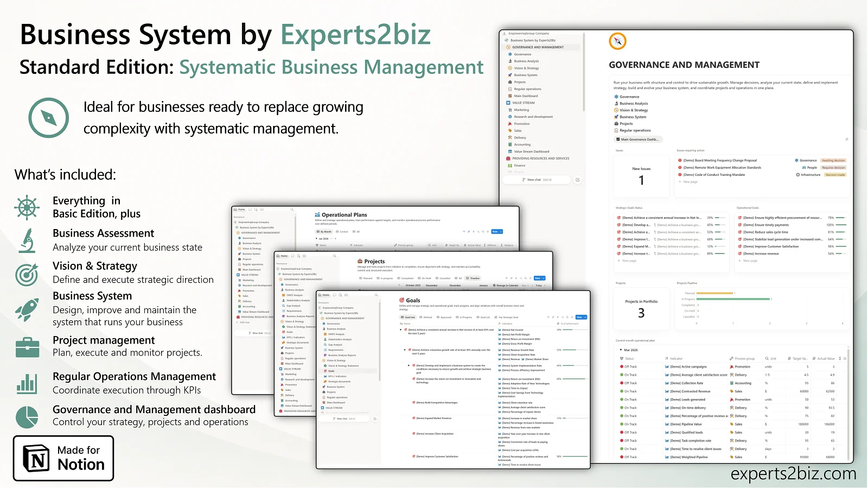This screenshot has width=868, height=488.
Task: Click the 39% progress bar for the first strategic goal
Action: (720, 218)
